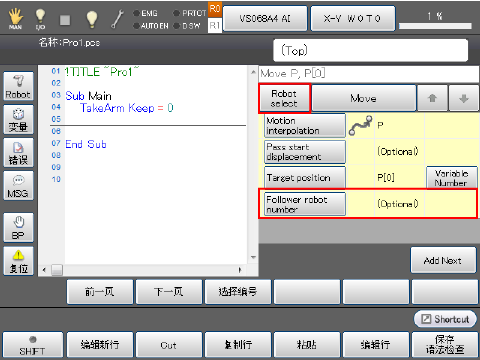Click line number 10 in editor
Viewport: 480px width, 360px height.
pos(56,179)
